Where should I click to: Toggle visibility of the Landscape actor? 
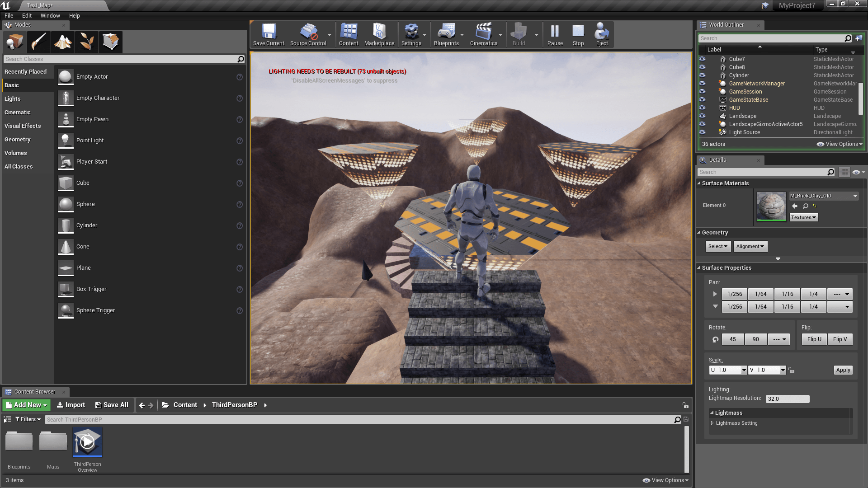tap(702, 116)
